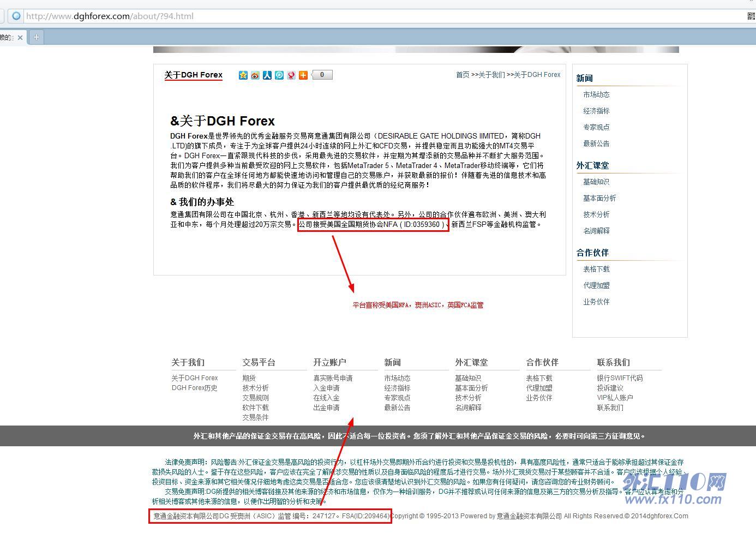Share the page to Renren
Viewport: 756px width, 533px height.
click(267, 75)
